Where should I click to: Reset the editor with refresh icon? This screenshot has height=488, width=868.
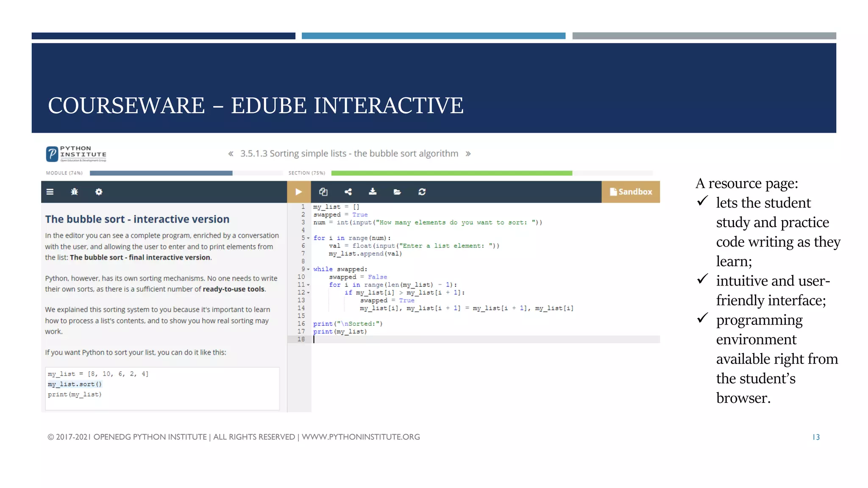coord(422,192)
